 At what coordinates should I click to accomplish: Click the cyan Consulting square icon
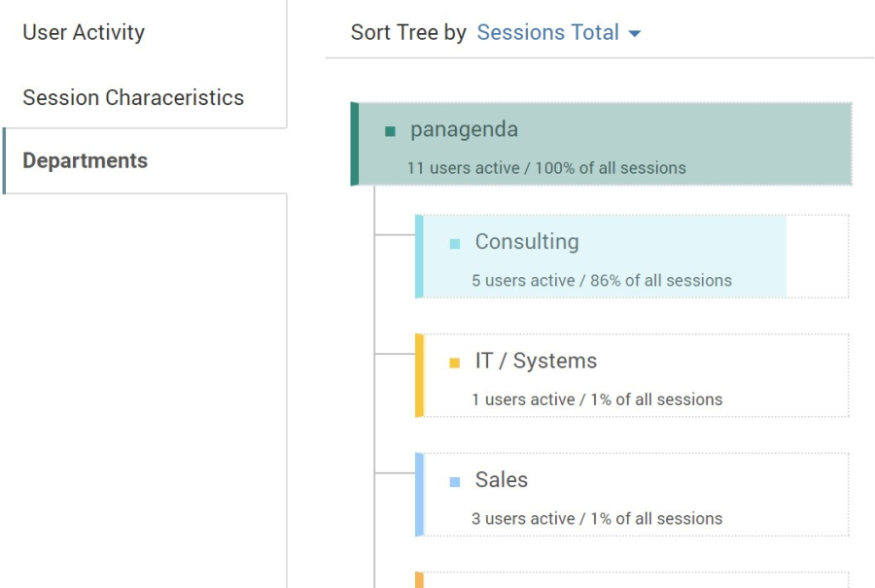coord(454,244)
